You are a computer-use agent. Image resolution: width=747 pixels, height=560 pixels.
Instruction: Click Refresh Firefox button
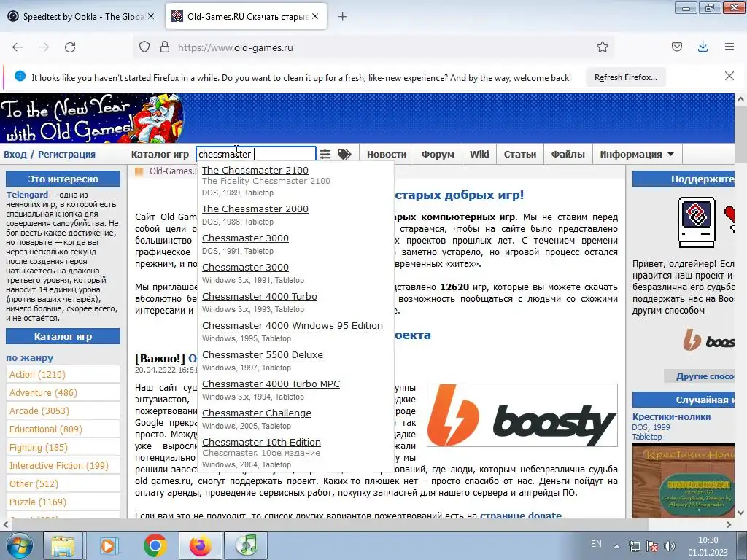(x=625, y=77)
